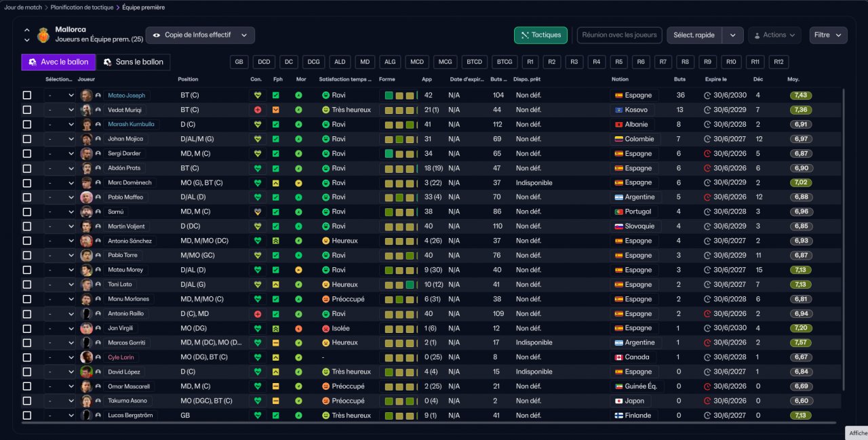The height and width of the screenshot is (440, 868).
Task: Click Vedat Muriqi's face thumbnail
Action: 87,110
